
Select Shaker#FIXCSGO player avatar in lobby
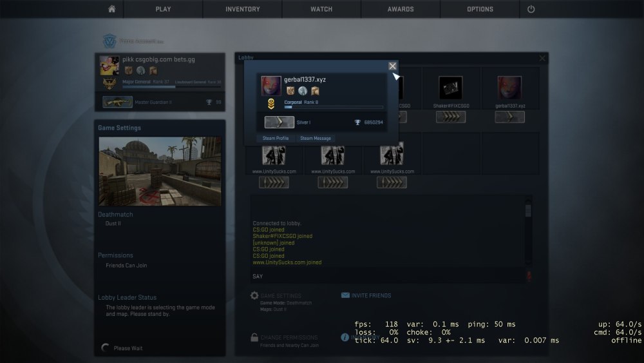coord(451,88)
